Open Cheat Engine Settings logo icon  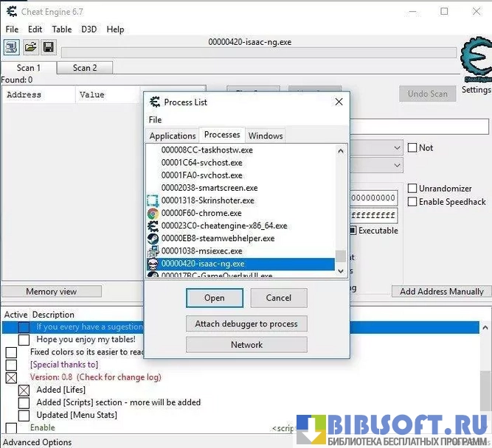click(x=475, y=63)
